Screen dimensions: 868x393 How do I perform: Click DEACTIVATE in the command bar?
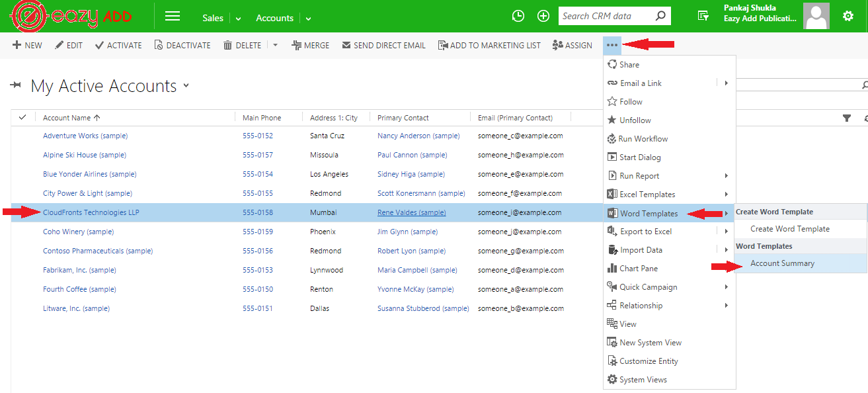[x=182, y=46]
